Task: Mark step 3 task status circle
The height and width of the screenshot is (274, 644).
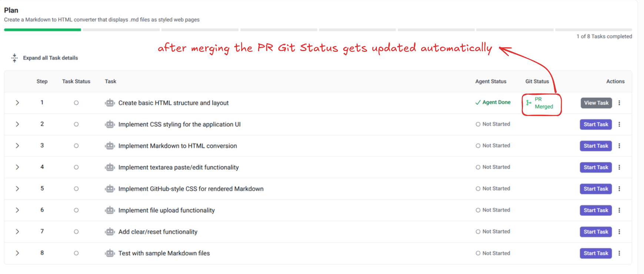Action: coord(76,146)
